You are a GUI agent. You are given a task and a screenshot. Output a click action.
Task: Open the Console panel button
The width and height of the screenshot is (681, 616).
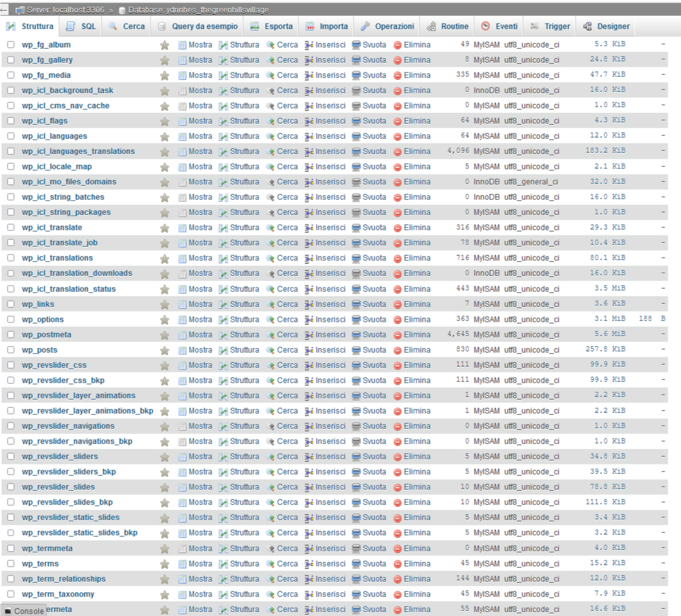[24, 610]
